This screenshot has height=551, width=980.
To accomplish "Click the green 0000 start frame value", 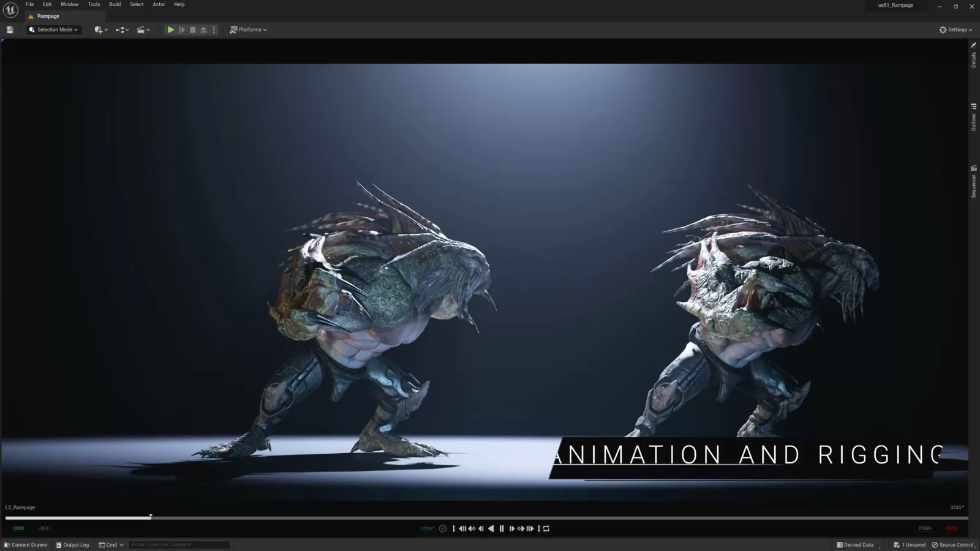I will [x=18, y=528].
